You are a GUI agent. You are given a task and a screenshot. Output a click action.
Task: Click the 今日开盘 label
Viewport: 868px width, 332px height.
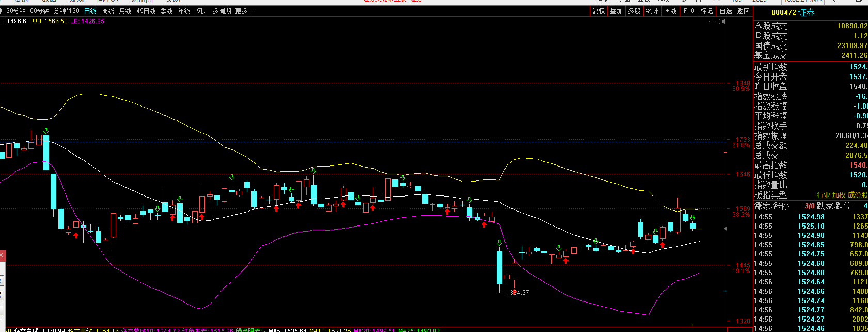[770, 77]
